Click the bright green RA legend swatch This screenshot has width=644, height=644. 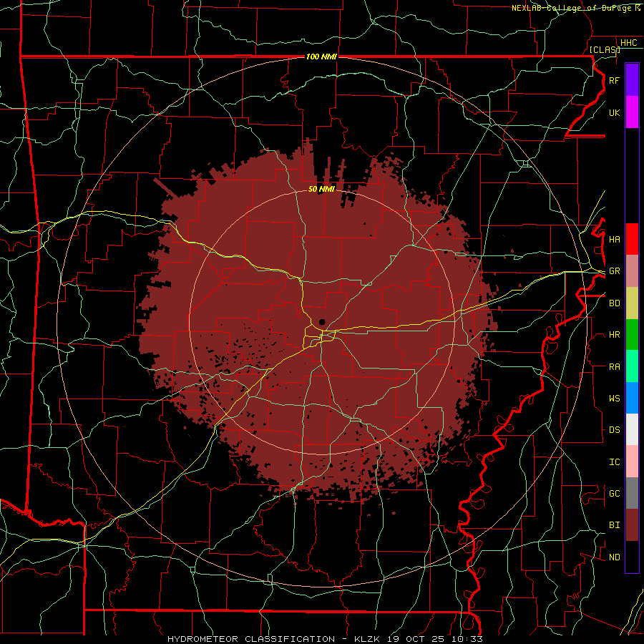coord(632,366)
